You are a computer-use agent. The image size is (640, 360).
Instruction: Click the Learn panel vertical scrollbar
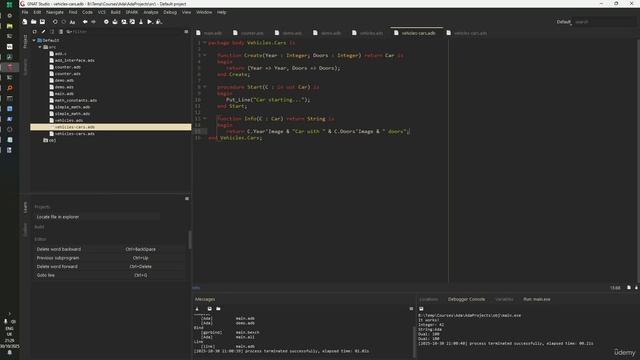click(x=190, y=240)
